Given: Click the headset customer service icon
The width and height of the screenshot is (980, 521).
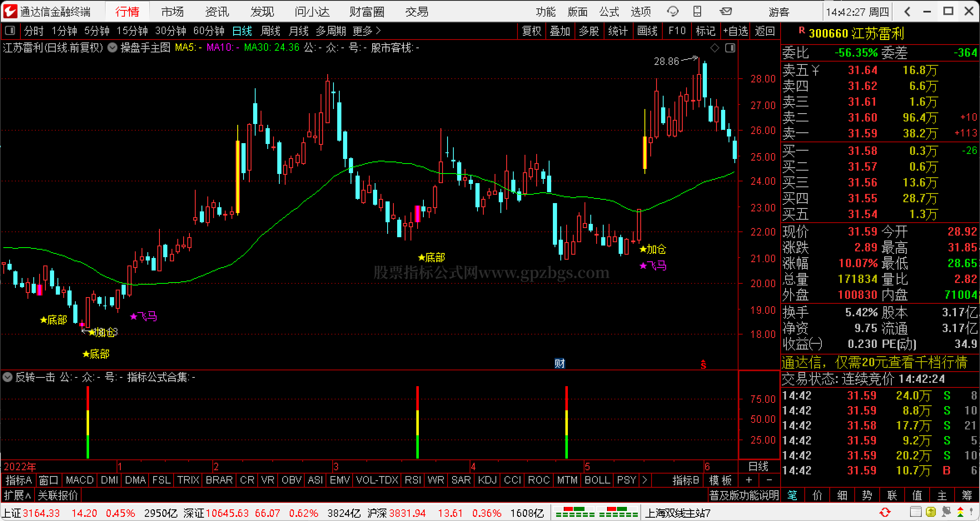Looking at the screenshot, I should pyautogui.click(x=672, y=12).
